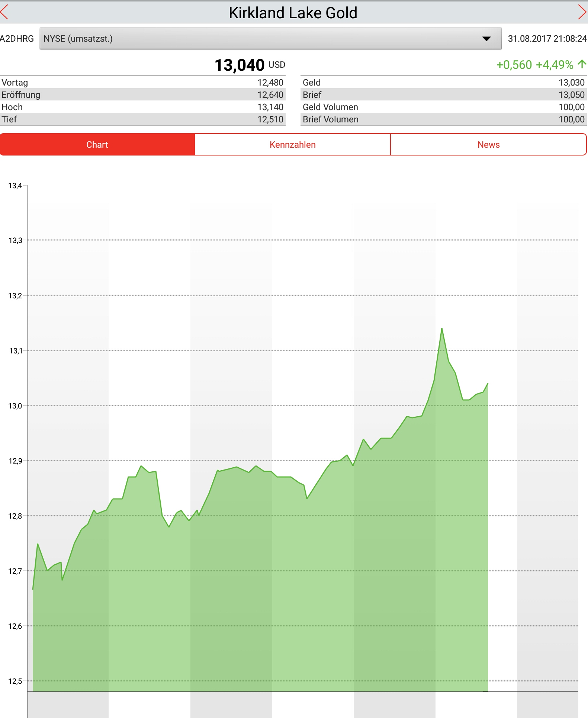The image size is (588, 718).
Task: Click the current price 13,040
Action: click(x=240, y=65)
